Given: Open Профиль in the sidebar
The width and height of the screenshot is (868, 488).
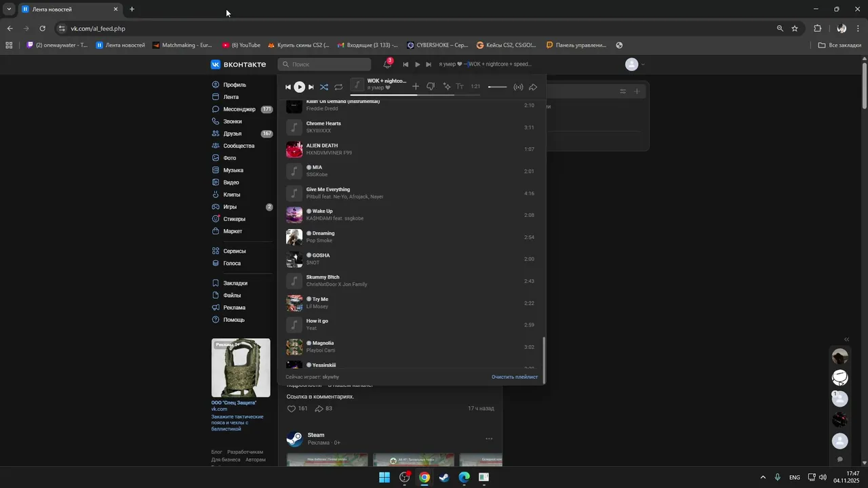Looking at the screenshot, I should (235, 85).
